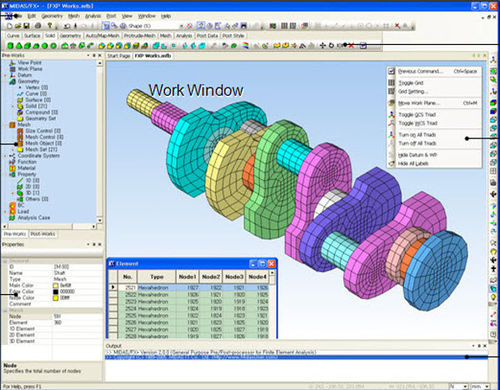
Task: Choose Hide All Labels in context menu
Action: pyautogui.click(x=413, y=164)
